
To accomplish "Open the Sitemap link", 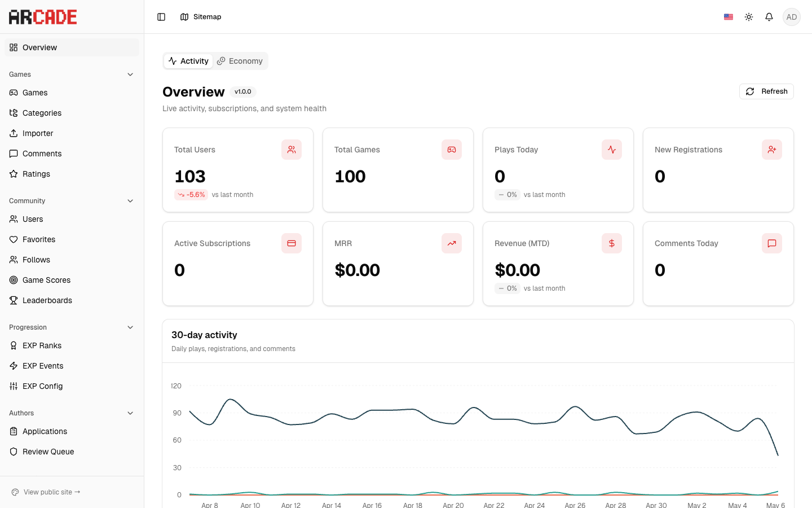I will [201, 17].
